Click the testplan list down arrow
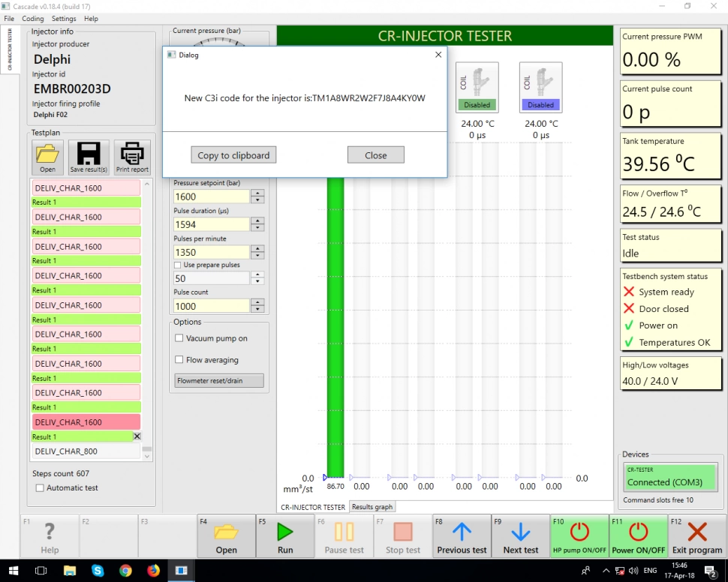 click(x=147, y=457)
